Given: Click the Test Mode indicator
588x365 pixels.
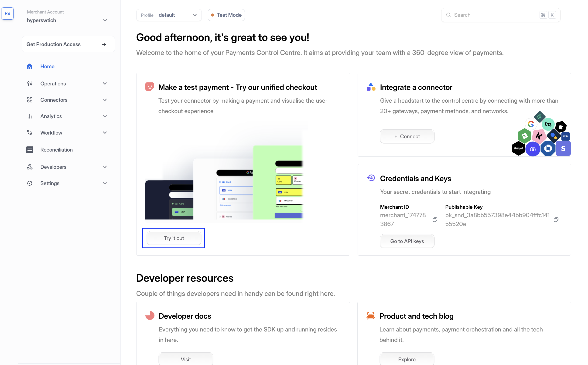Looking at the screenshot, I should (226, 15).
